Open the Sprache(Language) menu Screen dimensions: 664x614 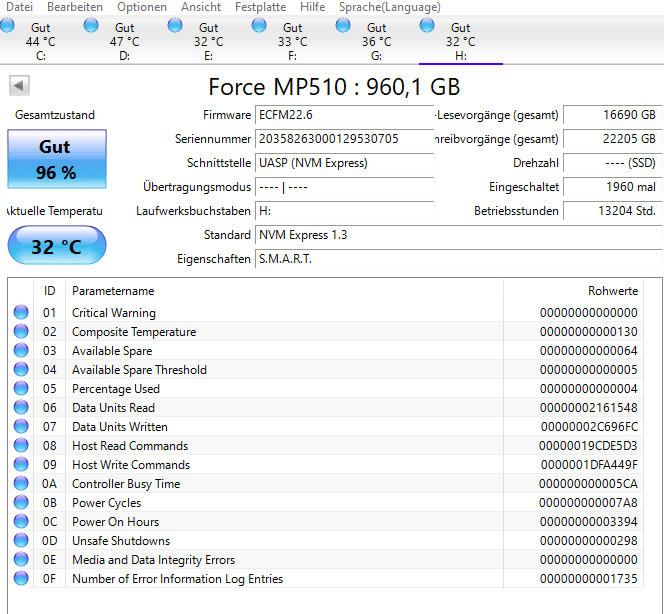click(390, 7)
